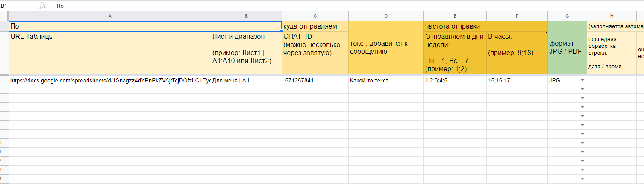This screenshot has height=184, width=644.
Task: Click the 'Какой-то текст' cell
Action: [x=386, y=80]
